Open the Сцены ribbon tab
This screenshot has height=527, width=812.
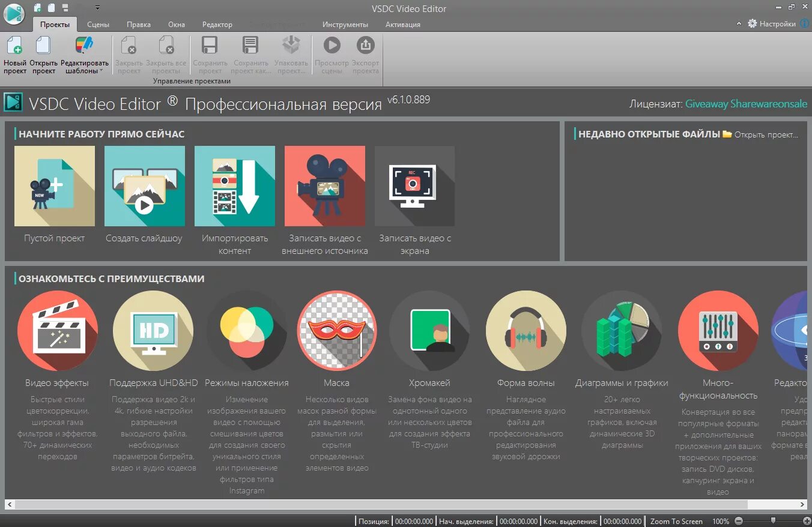[98, 25]
